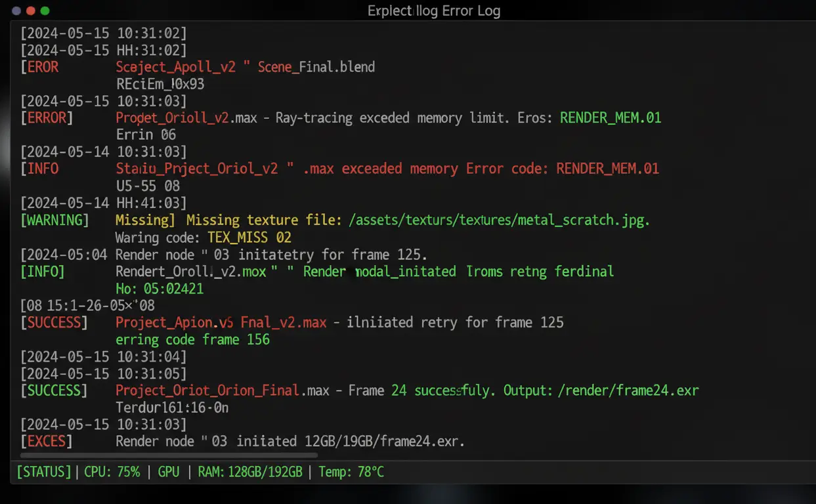
Task: Click the [STATUS] indicator in the status bar
Action: (x=43, y=472)
